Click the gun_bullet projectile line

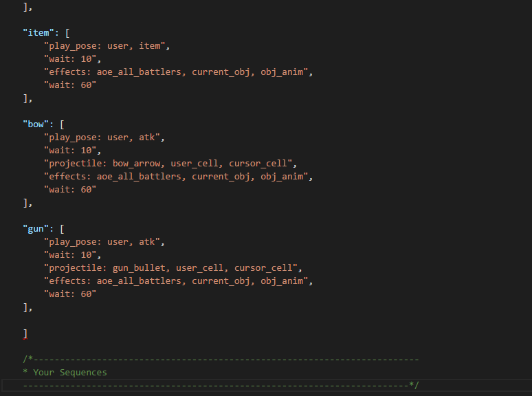(x=170, y=268)
